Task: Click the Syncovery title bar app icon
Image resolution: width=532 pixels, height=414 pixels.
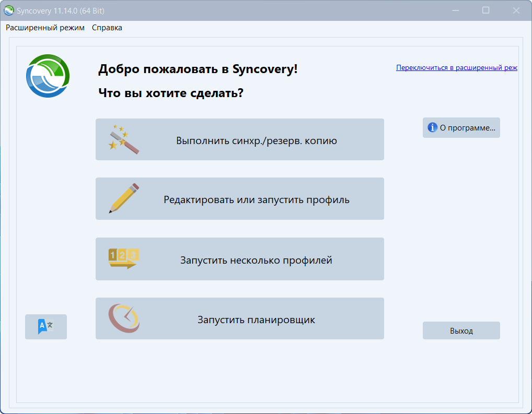Action: click(8, 10)
